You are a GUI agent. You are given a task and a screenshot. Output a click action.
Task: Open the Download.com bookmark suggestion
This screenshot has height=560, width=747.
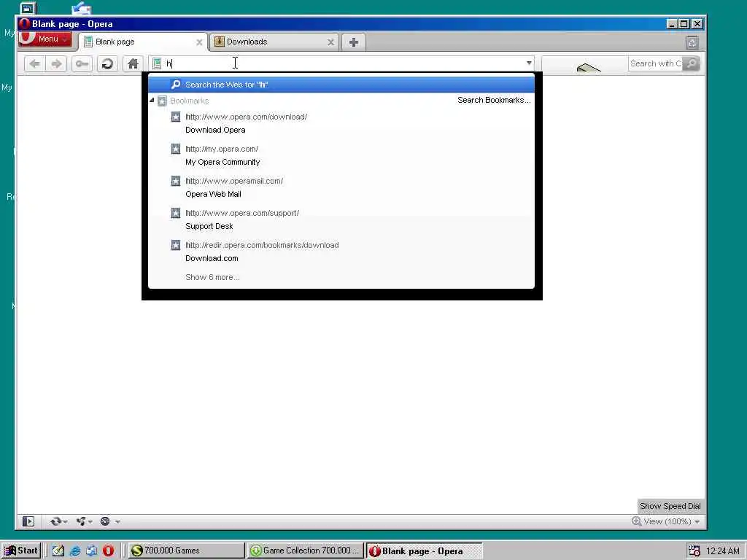pyautogui.click(x=341, y=252)
